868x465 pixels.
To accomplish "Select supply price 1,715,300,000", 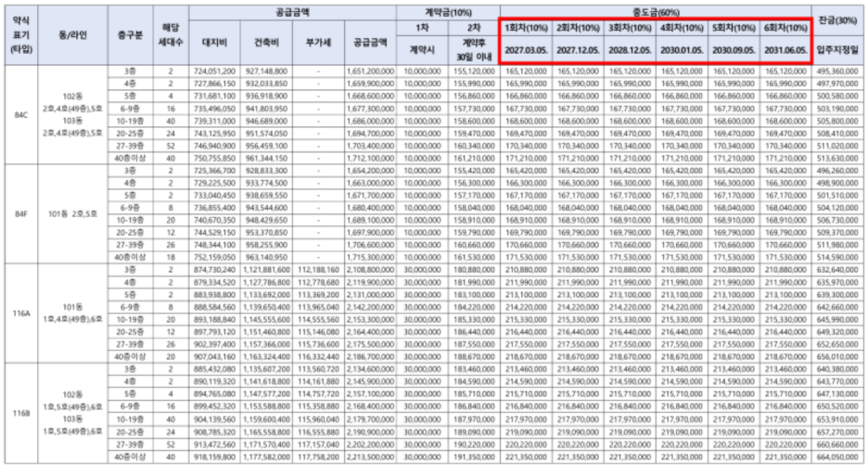I will pyautogui.click(x=370, y=257).
